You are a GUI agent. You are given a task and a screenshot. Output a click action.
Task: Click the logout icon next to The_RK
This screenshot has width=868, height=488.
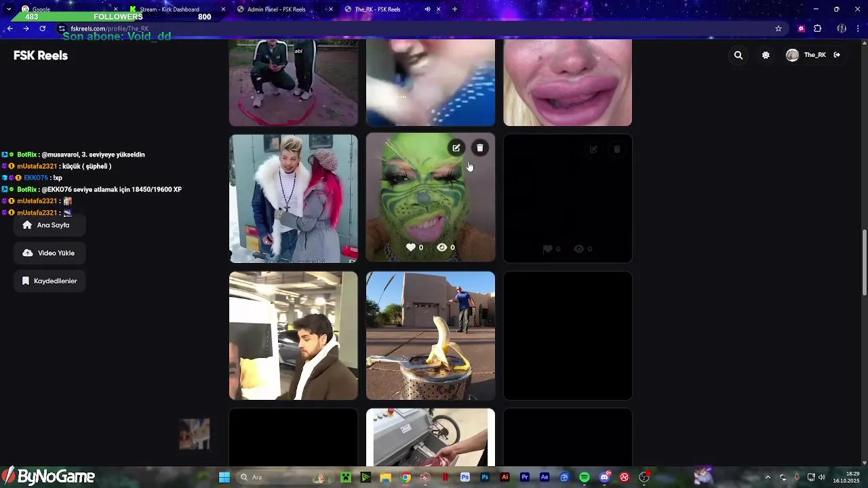point(837,55)
